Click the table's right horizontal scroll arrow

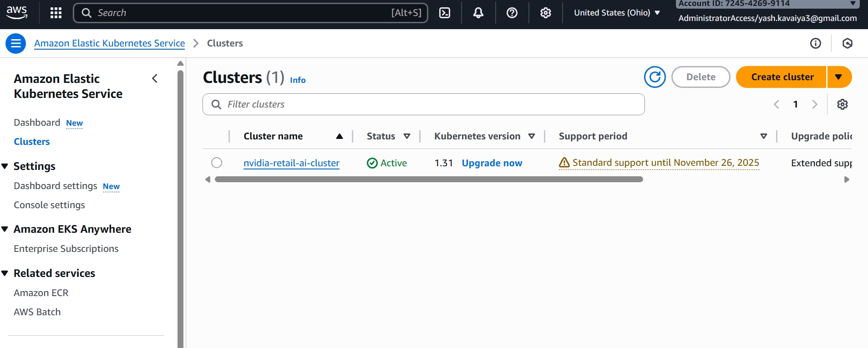coord(847,179)
